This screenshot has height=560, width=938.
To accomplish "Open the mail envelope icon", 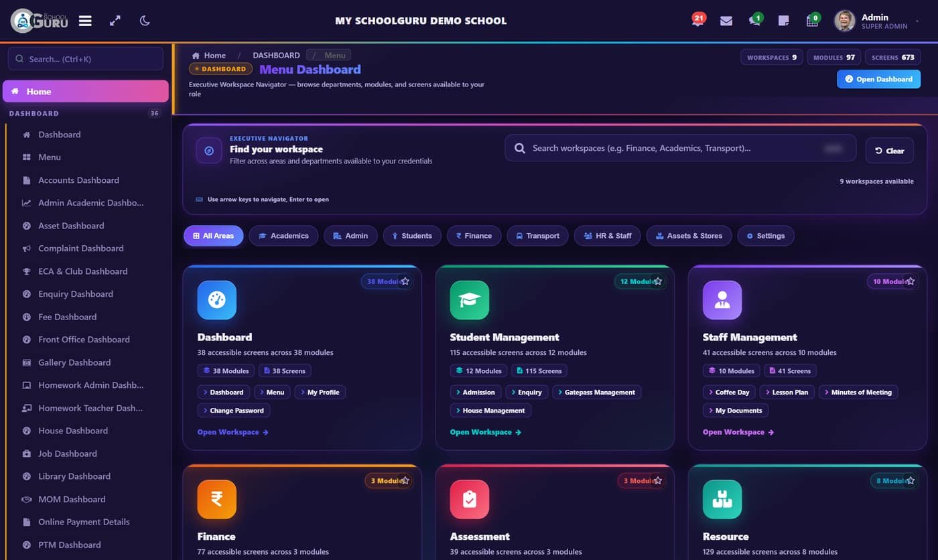I will click(x=726, y=21).
